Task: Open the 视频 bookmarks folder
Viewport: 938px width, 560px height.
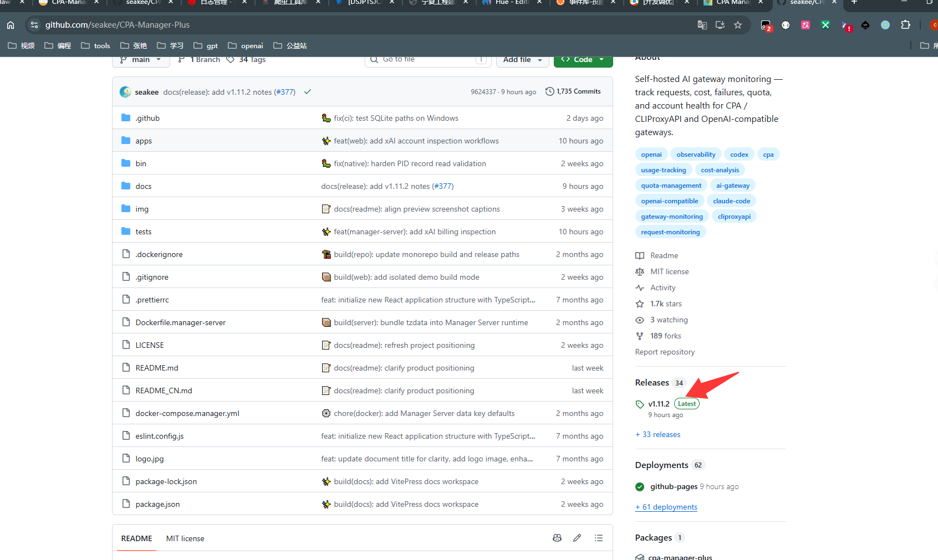Action: (21, 46)
